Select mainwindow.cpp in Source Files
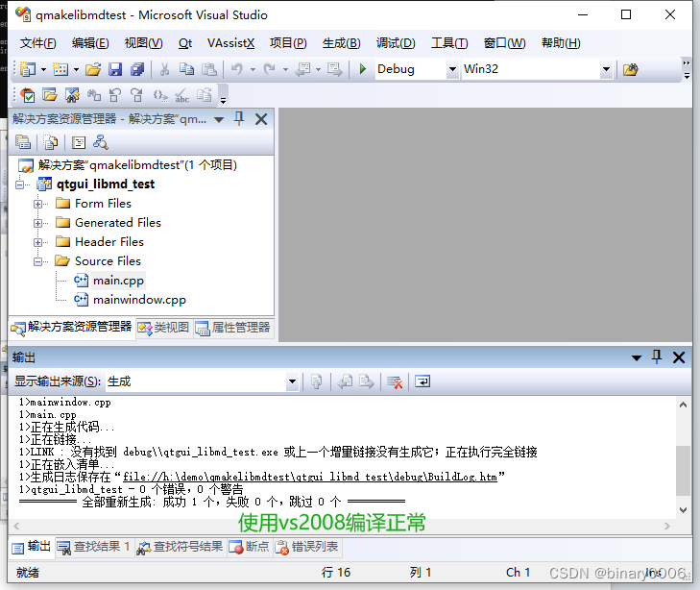Viewport: 700px width, 590px height. pos(139,300)
